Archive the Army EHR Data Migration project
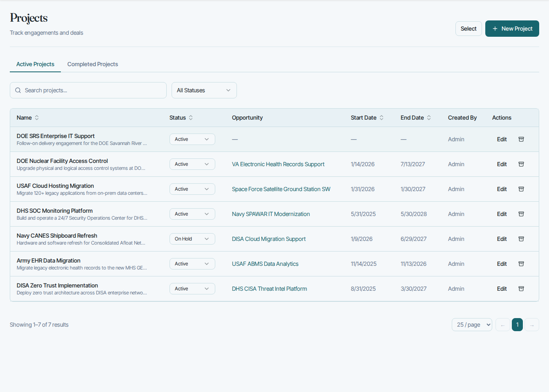 pyautogui.click(x=521, y=264)
